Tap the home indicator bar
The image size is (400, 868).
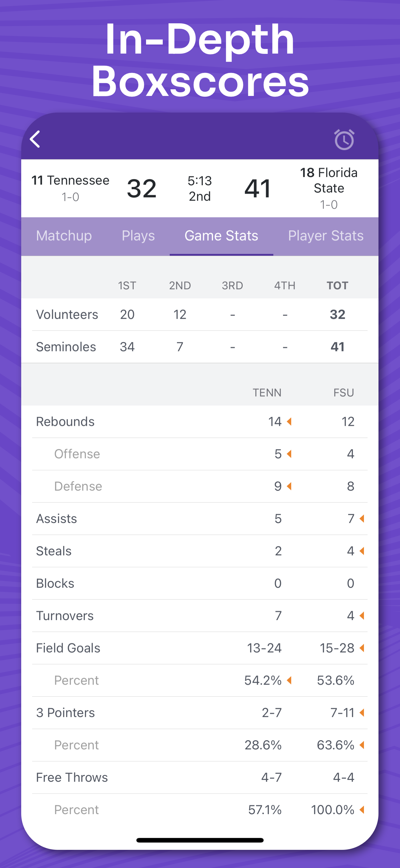(x=200, y=840)
